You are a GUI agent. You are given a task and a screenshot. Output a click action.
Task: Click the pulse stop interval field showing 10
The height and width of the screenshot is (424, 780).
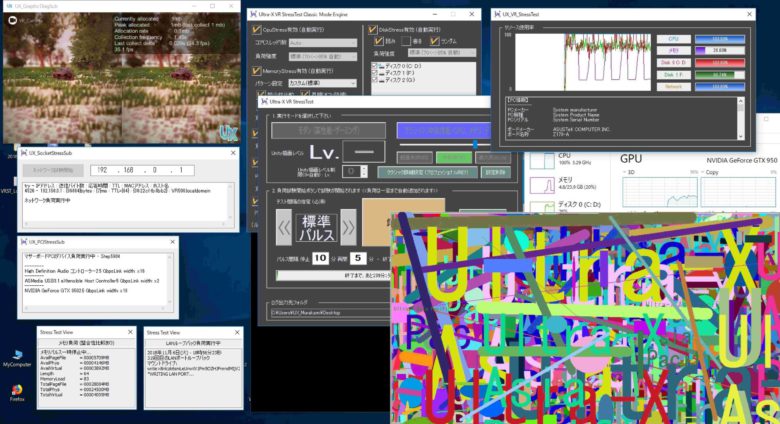click(x=320, y=258)
